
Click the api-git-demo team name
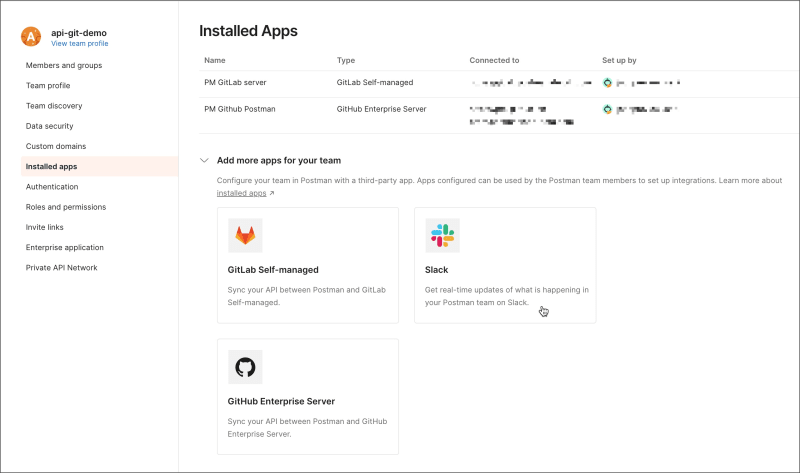tap(79, 33)
